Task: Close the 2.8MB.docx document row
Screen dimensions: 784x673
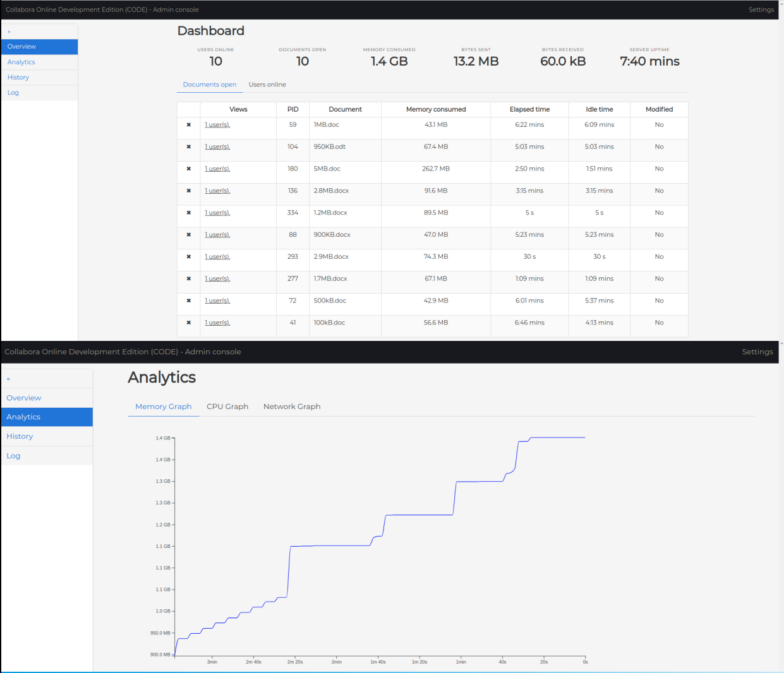Action: (x=188, y=191)
